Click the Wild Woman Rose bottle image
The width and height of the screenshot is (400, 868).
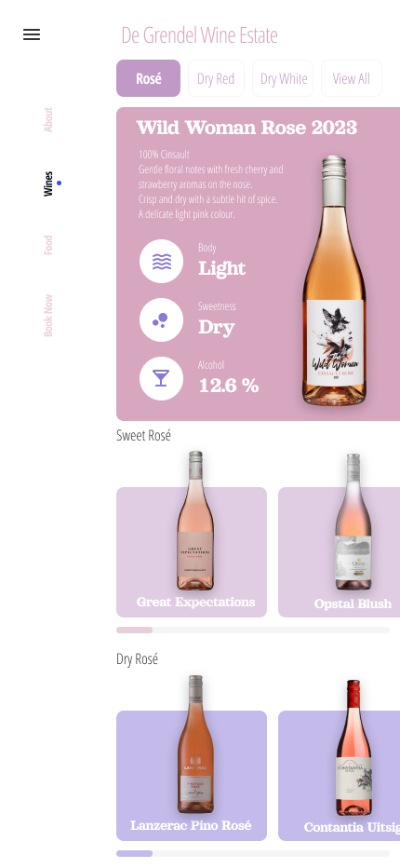[334, 280]
